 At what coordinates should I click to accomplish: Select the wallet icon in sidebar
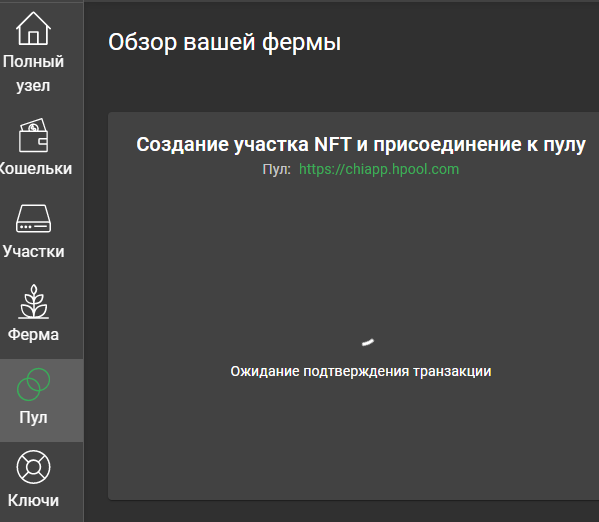pyautogui.click(x=33, y=135)
